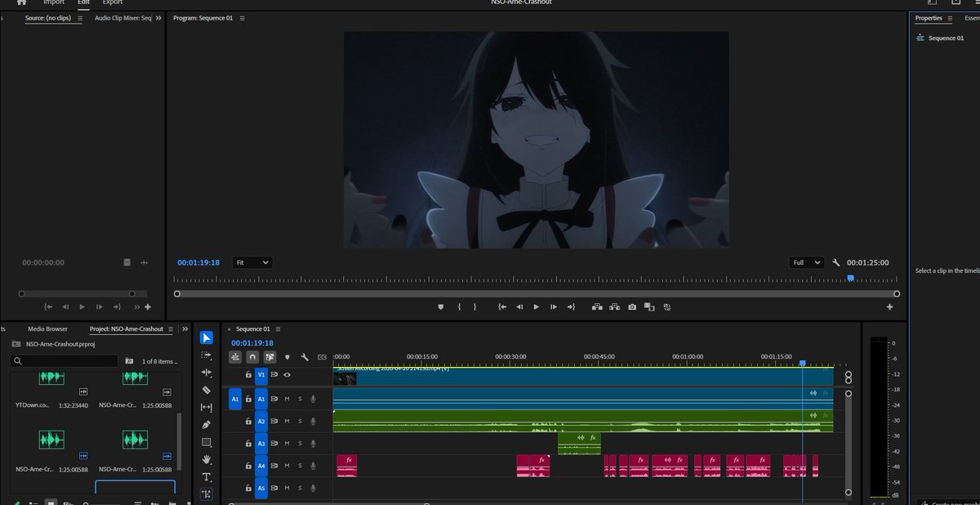Play the sequence in Program monitor

point(536,306)
